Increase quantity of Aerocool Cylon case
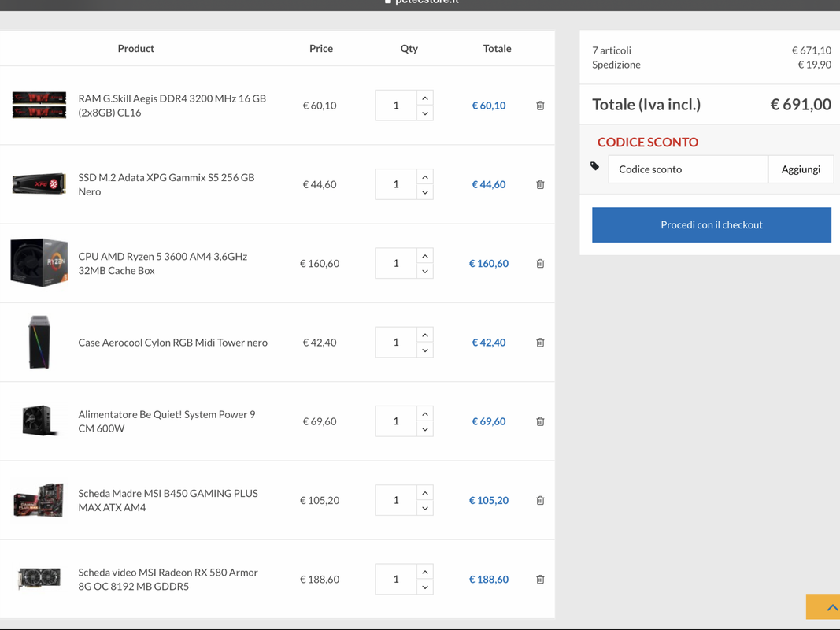 click(x=425, y=335)
